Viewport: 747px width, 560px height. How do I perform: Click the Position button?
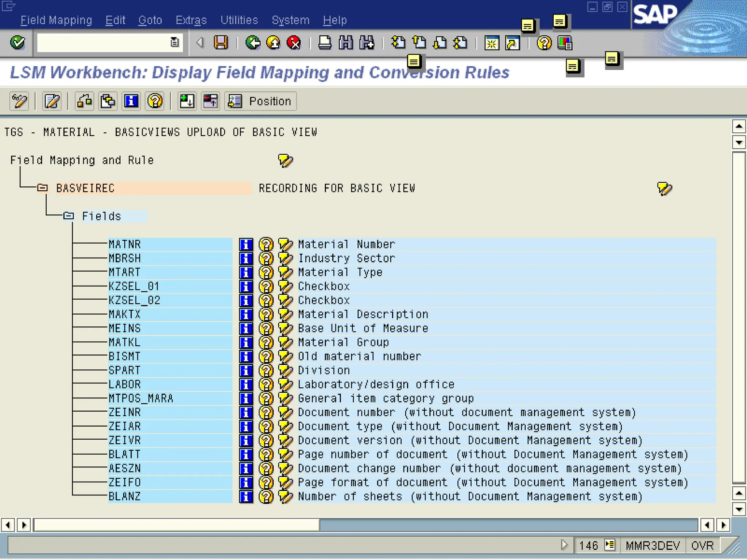(x=260, y=101)
